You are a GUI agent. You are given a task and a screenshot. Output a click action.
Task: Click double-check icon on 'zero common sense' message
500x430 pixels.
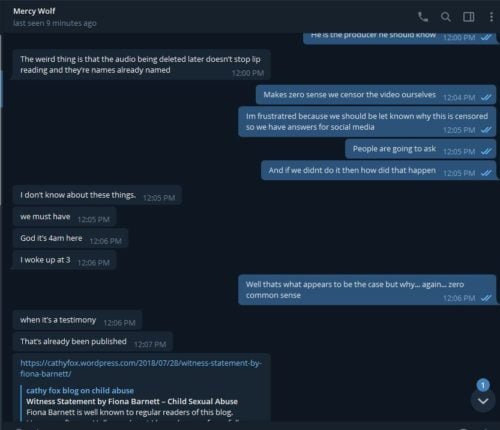(x=486, y=298)
